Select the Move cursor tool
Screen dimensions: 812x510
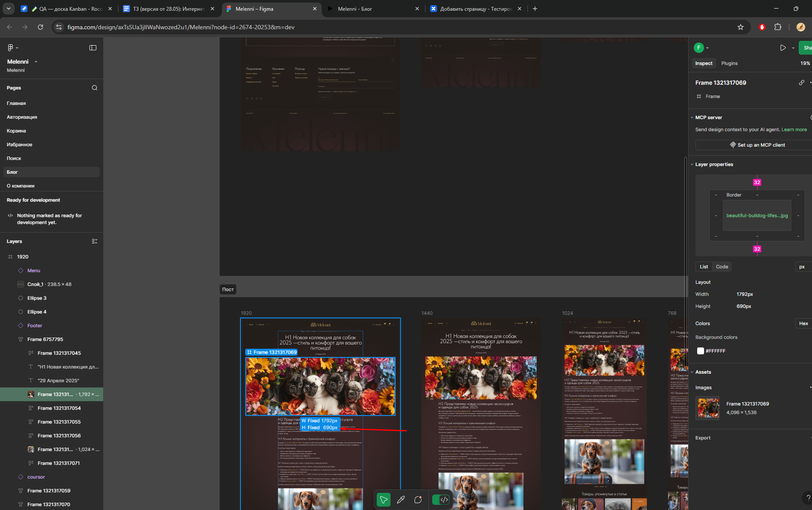(383, 500)
